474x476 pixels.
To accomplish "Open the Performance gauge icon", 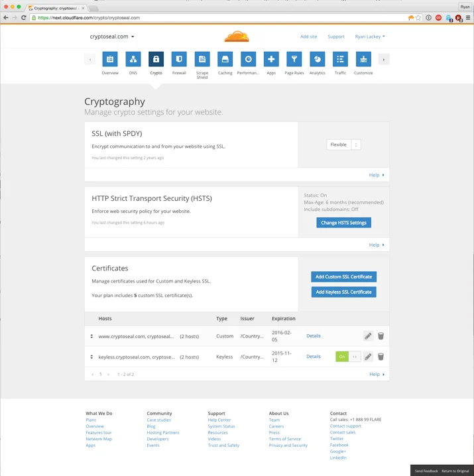I will [x=248, y=59].
